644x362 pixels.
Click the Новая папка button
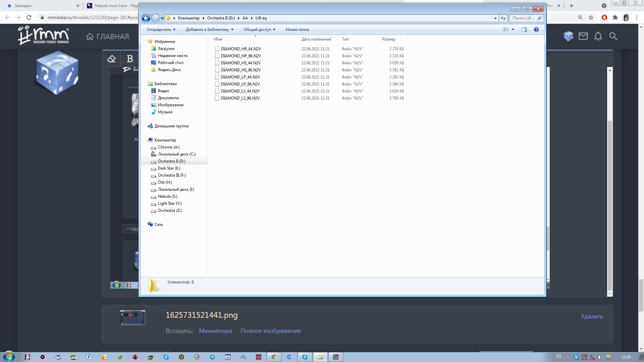coord(297,29)
